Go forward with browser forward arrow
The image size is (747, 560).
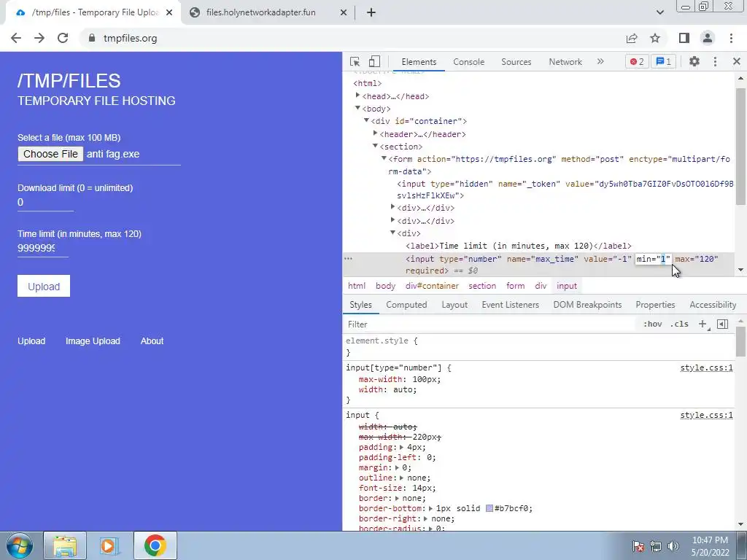(x=39, y=38)
